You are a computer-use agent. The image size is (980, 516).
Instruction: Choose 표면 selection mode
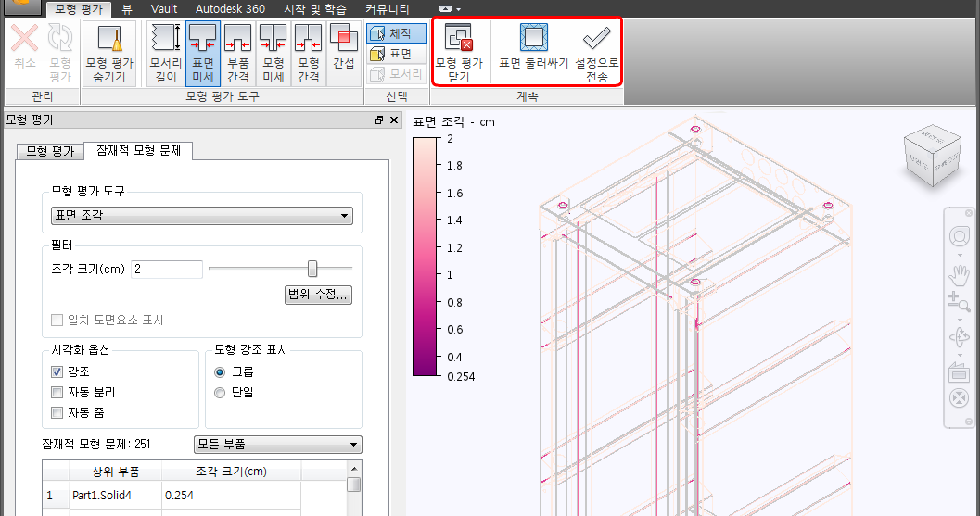point(396,54)
